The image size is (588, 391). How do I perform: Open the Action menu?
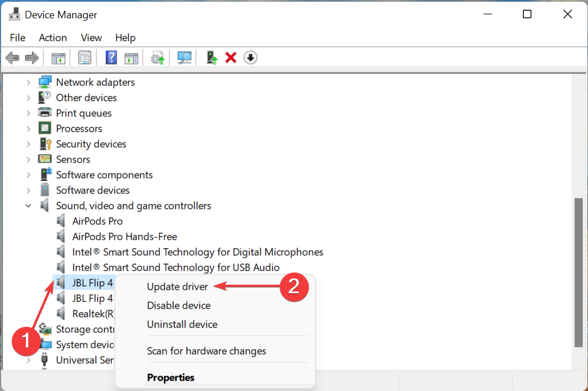click(x=53, y=38)
